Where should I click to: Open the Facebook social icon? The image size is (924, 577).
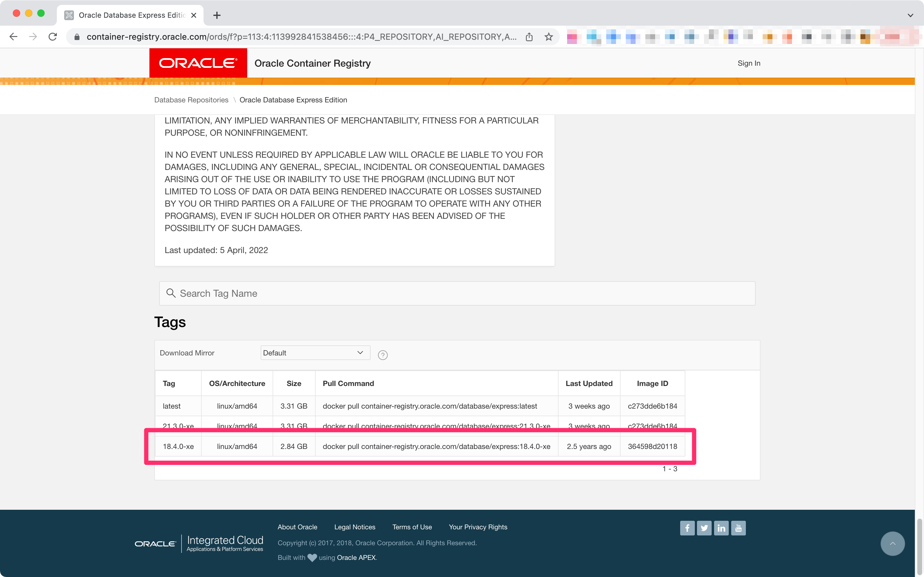[687, 528]
